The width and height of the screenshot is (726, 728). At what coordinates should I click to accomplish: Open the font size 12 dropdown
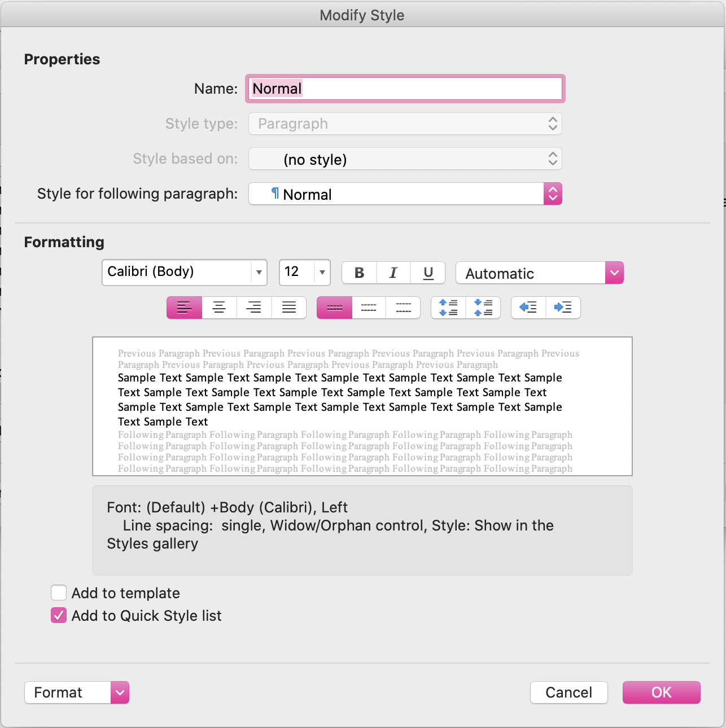(322, 273)
